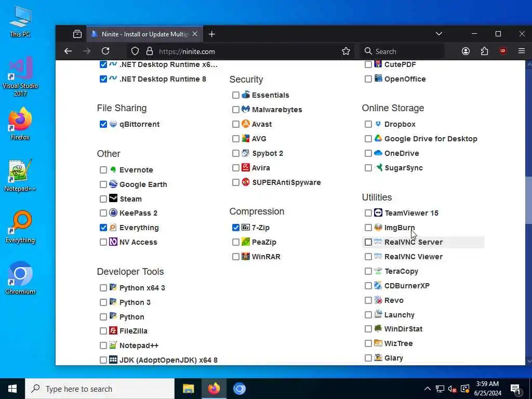Go back to previous page
This screenshot has height=399, width=532.
(68, 51)
